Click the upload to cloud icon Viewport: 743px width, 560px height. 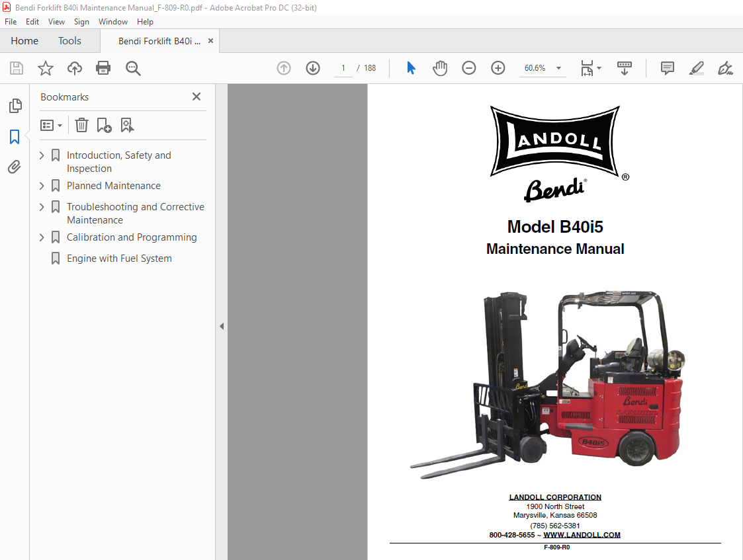pyautogui.click(x=74, y=68)
